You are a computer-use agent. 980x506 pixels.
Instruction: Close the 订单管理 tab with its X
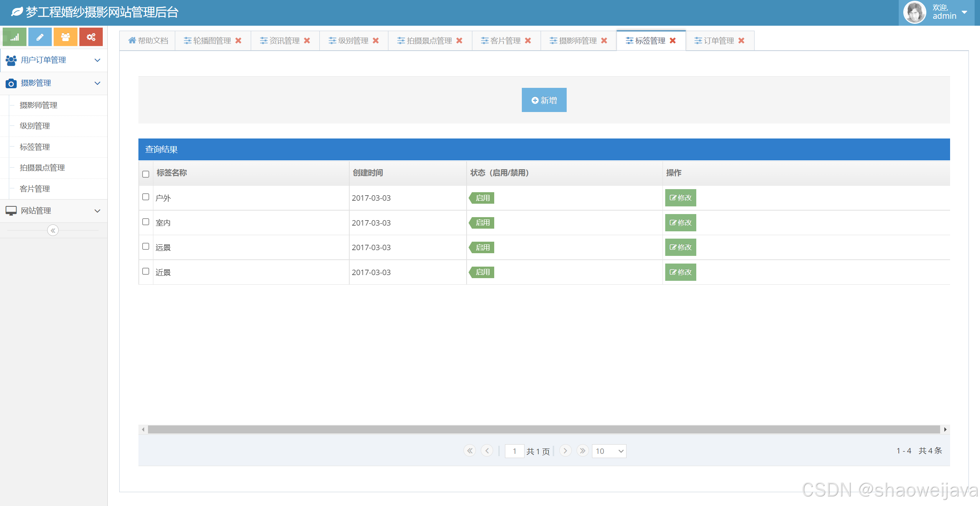[742, 41]
